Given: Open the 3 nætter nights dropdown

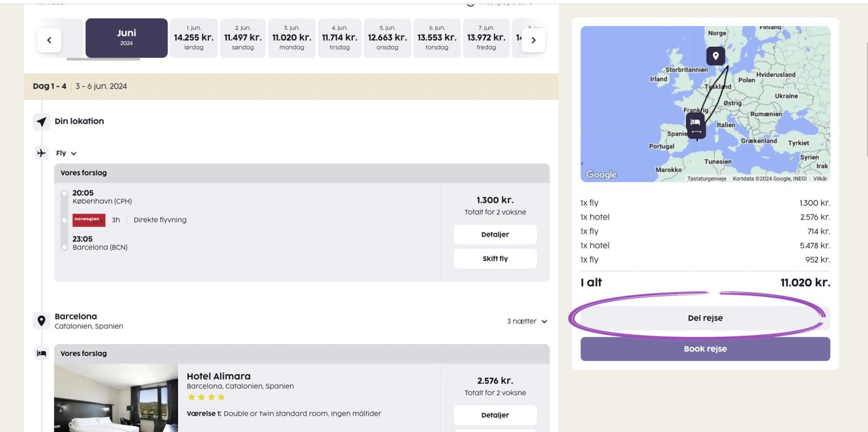Looking at the screenshot, I should [x=527, y=321].
